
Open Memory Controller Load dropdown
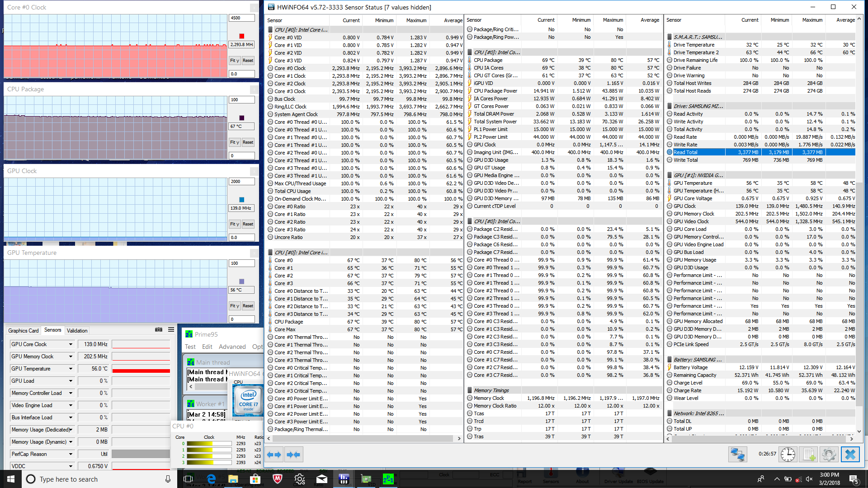pos(71,393)
